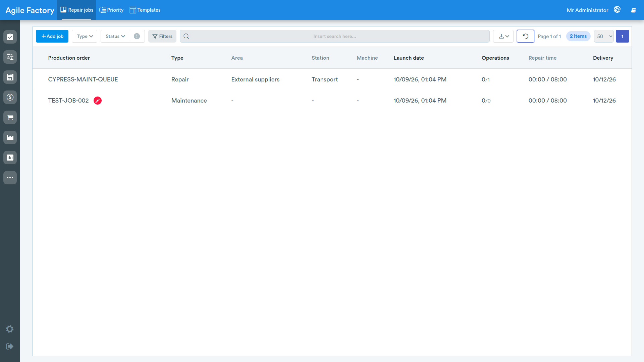
Task: Sort by Production order column header
Action: [x=69, y=58]
